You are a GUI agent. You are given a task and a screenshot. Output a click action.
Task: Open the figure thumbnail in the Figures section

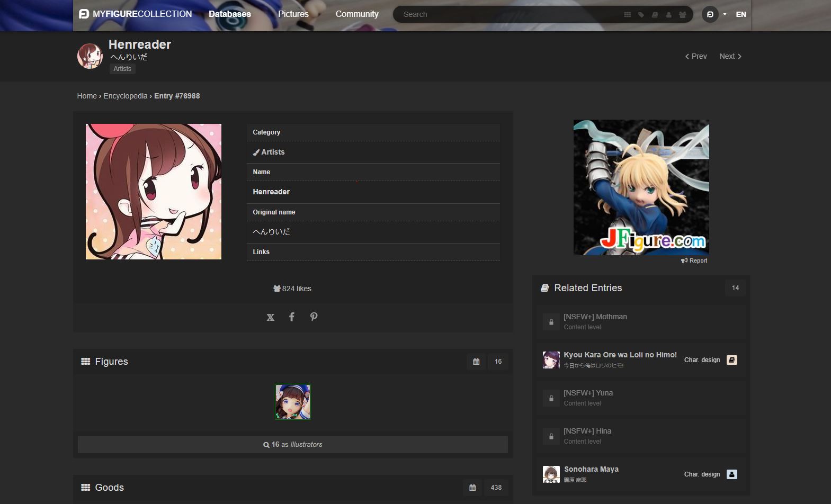tap(293, 402)
